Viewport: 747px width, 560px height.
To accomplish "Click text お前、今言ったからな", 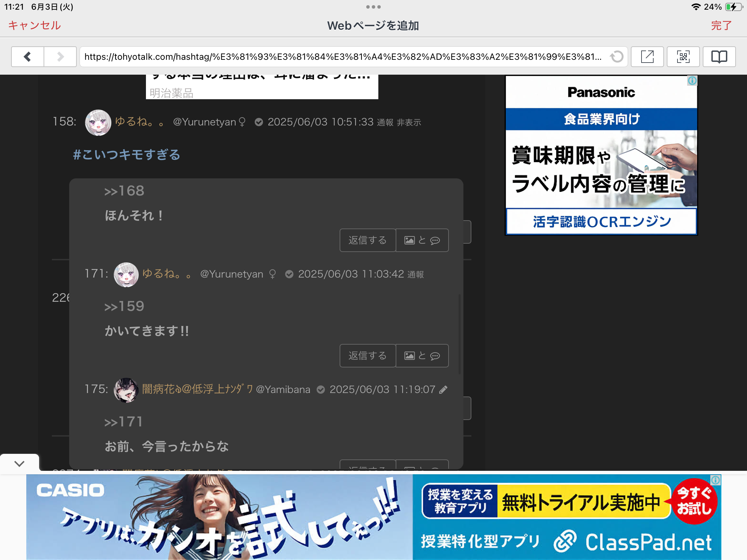I will pyautogui.click(x=167, y=446).
